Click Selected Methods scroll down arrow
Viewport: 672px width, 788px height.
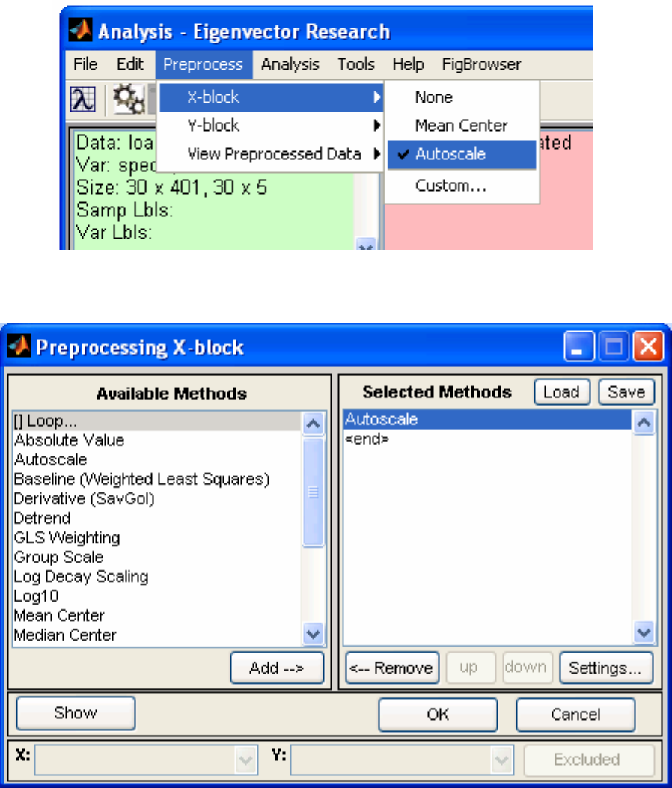tap(644, 632)
